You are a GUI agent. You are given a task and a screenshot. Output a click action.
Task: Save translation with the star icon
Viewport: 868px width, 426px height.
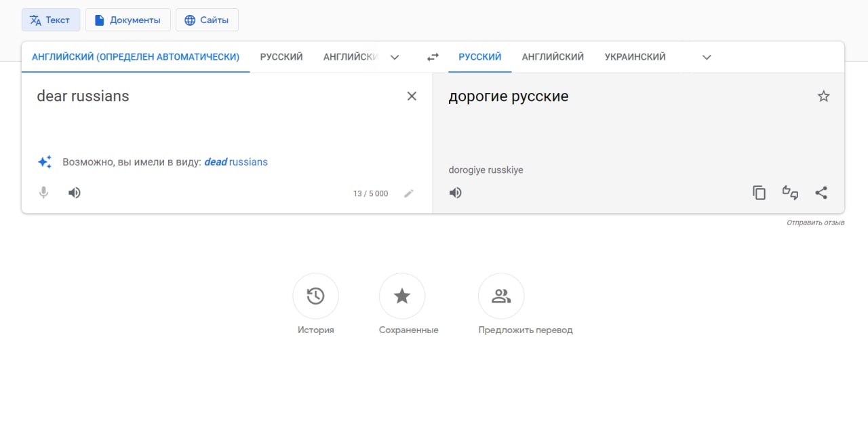click(x=823, y=96)
